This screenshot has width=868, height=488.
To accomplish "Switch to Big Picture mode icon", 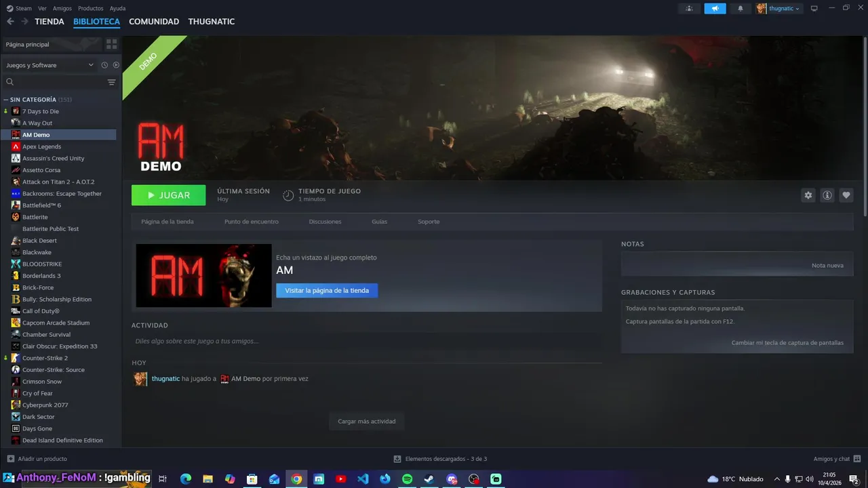I will pyautogui.click(x=814, y=8).
